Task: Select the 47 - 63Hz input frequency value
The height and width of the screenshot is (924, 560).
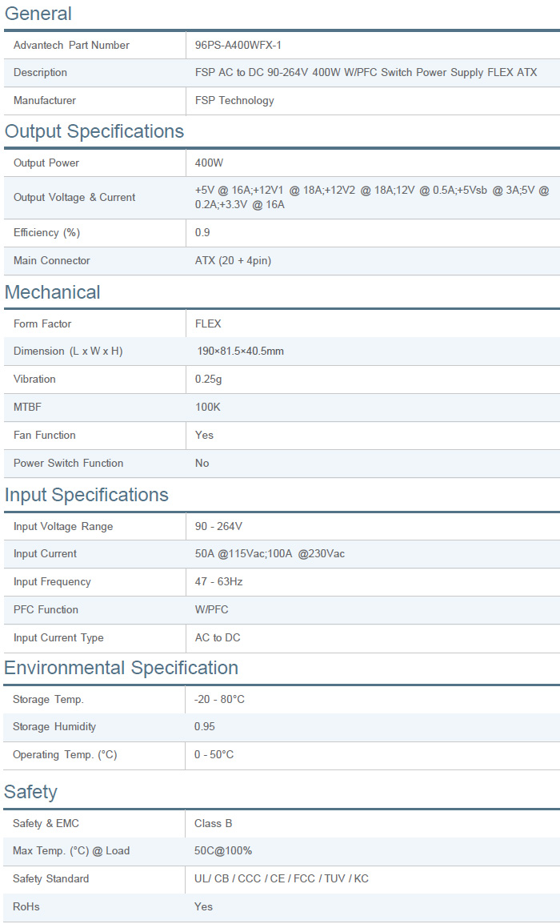Action: pos(218,582)
